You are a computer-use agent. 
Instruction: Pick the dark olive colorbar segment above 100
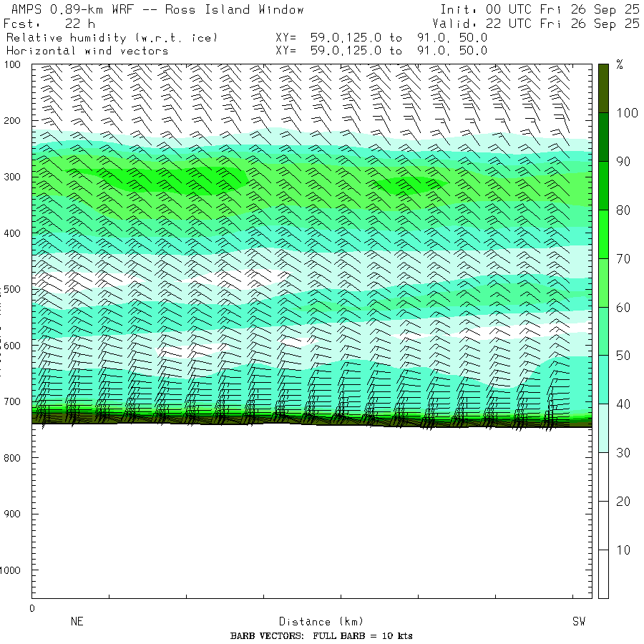point(603,88)
